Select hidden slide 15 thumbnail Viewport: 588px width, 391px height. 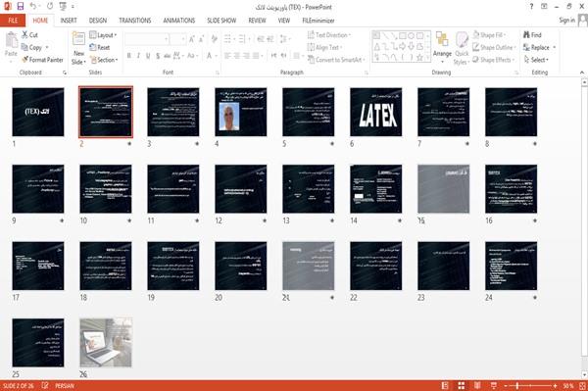(443, 189)
